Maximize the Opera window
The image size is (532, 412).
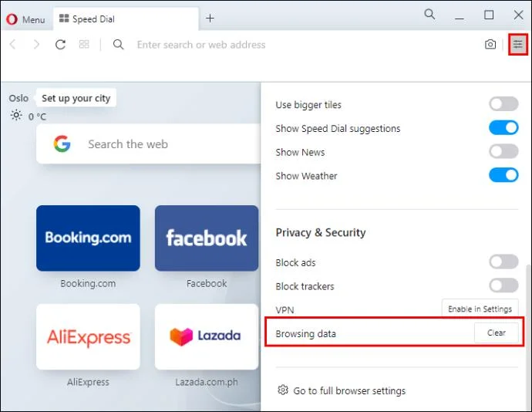coord(489,15)
